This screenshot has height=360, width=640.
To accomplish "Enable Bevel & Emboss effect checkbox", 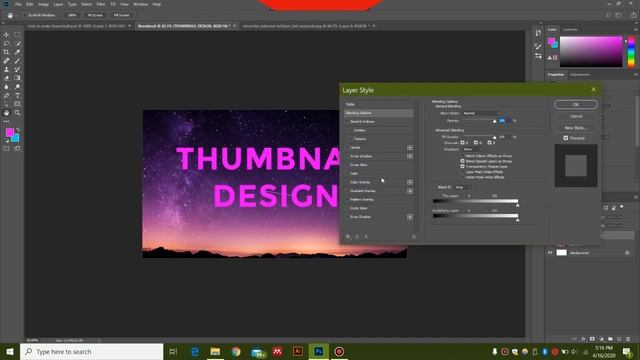I will 347,122.
